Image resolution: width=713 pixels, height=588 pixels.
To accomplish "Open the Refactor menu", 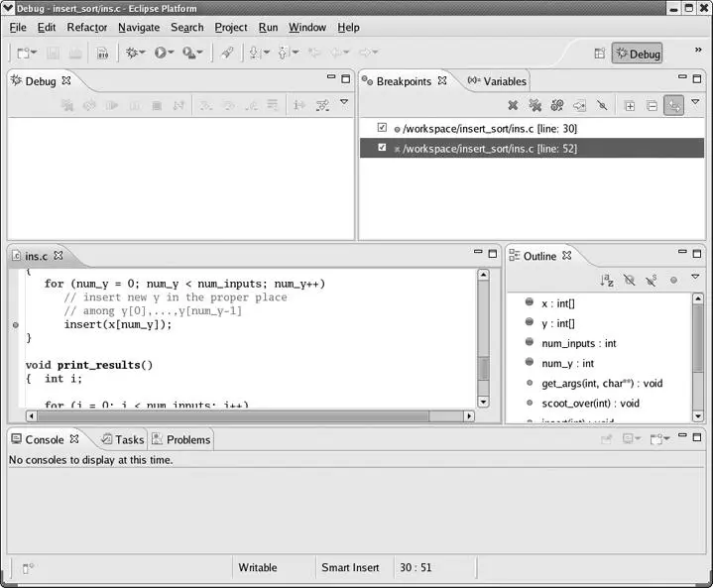I will pos(86,28).
